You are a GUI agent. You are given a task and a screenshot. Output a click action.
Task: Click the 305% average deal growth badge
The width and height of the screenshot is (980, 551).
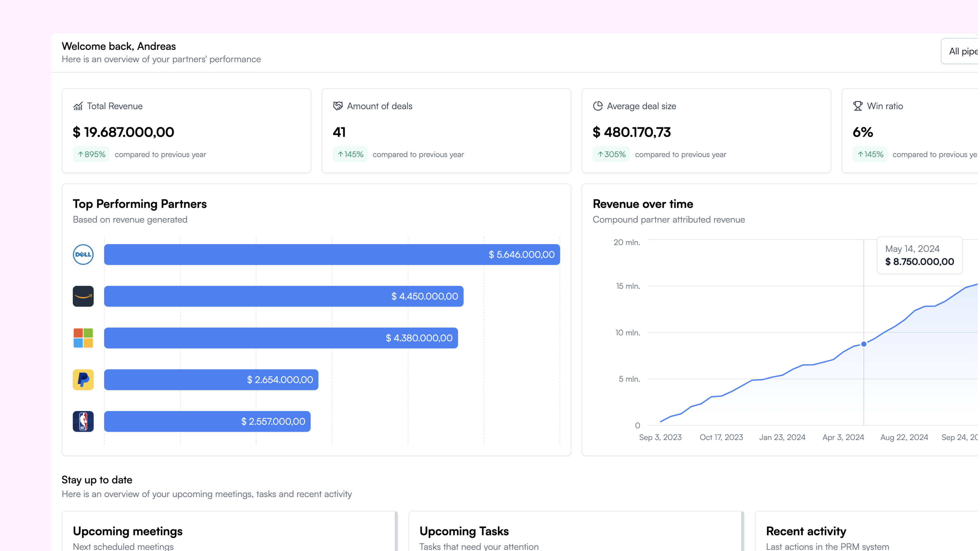[611, 154]
